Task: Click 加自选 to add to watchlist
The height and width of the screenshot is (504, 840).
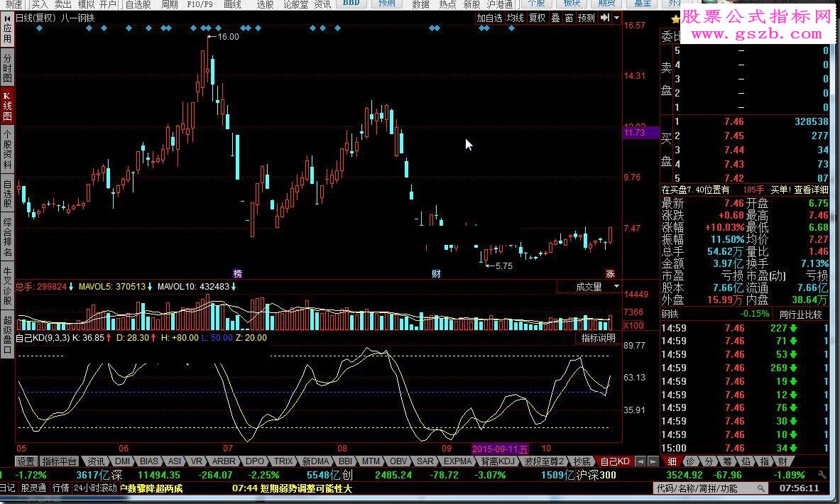Action: pyautogui.click(x=490, y=18)
